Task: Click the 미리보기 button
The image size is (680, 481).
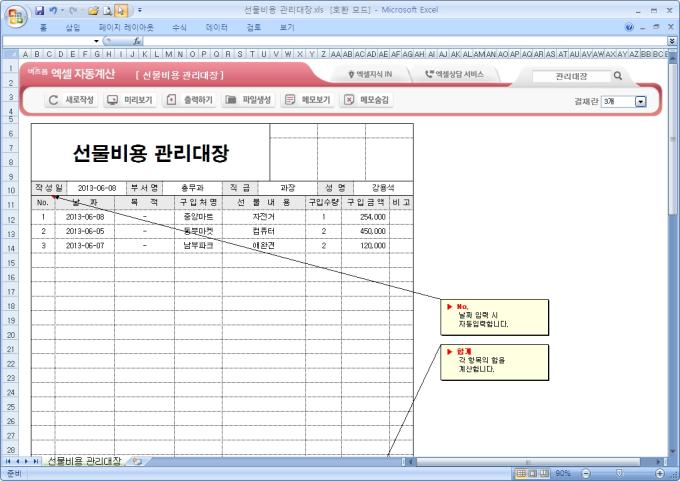Action: click(x=130, y=100)
